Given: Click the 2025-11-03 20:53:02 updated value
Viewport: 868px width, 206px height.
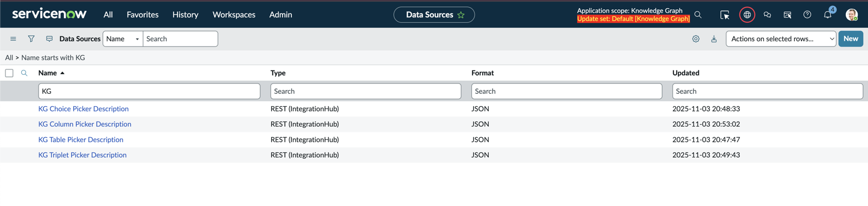Looking at the screenshot, I should click(706, 124).
